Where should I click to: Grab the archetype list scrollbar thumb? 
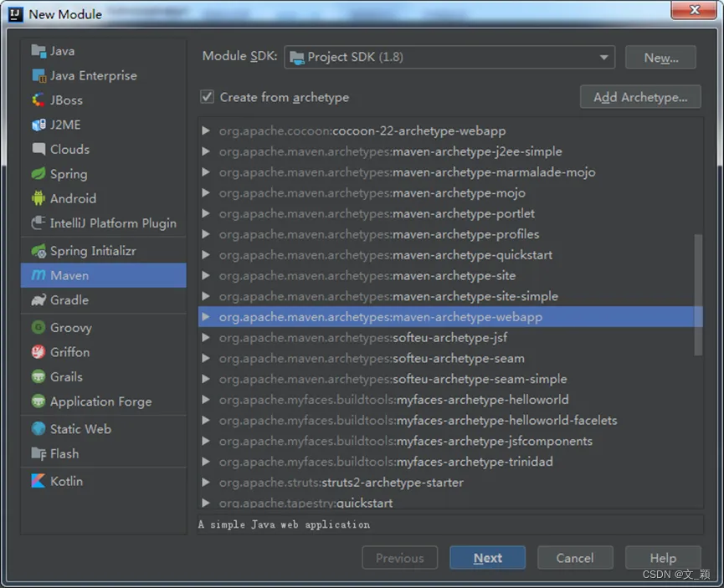tap(698, 295)
